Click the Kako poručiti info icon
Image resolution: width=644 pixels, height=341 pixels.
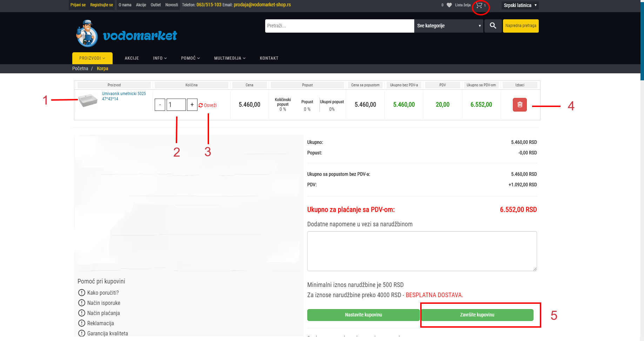[82, 293]
